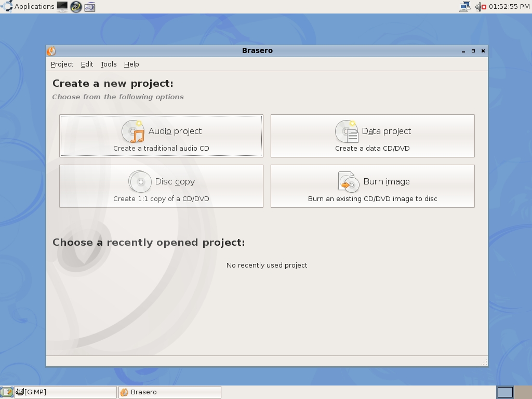Switch to the Brasero taskbar entry

point(170,392)
